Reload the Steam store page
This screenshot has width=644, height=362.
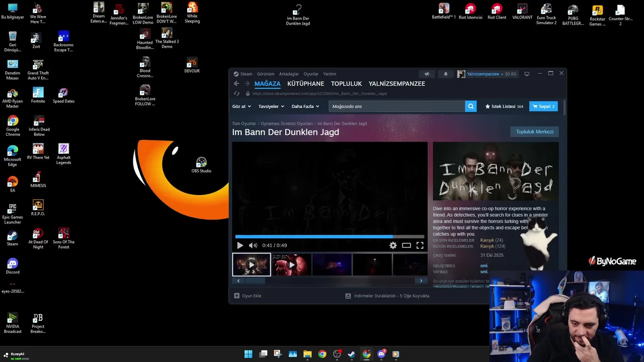[236, 94]
